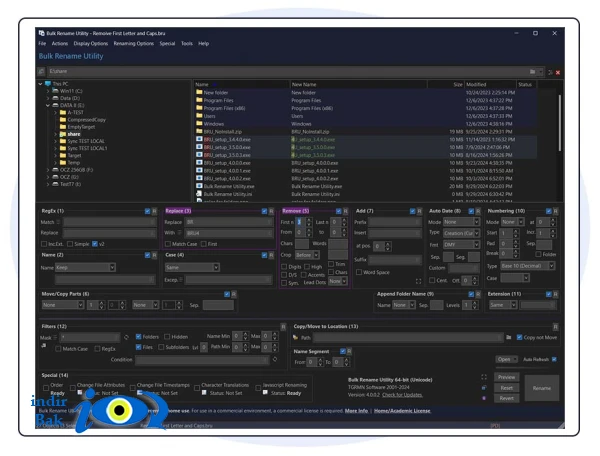Viewport: 600px width, 456px height.
Task: Click the R reset button for Add (7)
Action: (x=419, y=211)
